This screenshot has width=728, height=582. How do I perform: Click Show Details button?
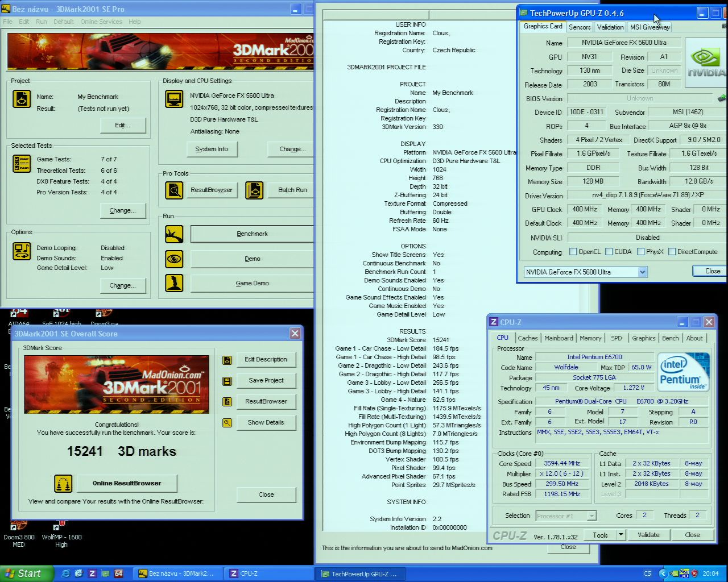tap(266, 422)
